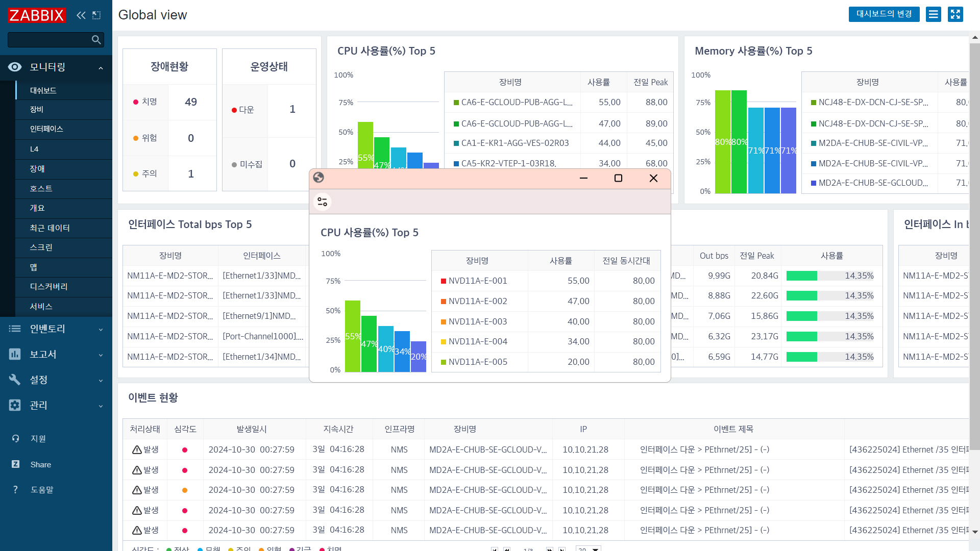Click the warning triangle in the orange-severity event row
The image size is (980, 551).
(137, 490)
